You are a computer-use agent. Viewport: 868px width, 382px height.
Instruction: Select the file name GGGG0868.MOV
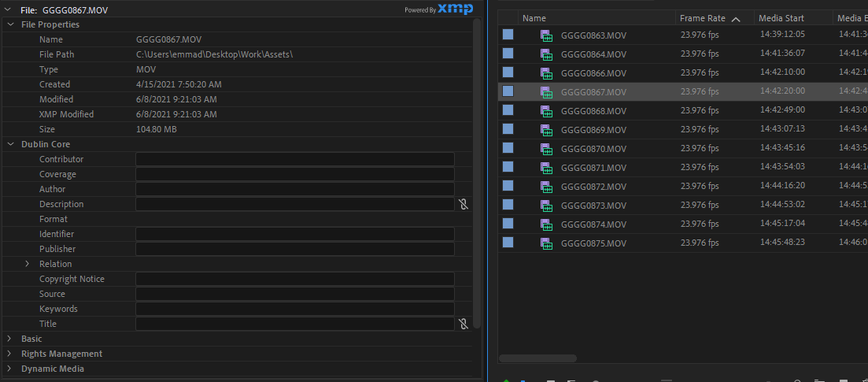pyautogui.click(x=593, y=111)
